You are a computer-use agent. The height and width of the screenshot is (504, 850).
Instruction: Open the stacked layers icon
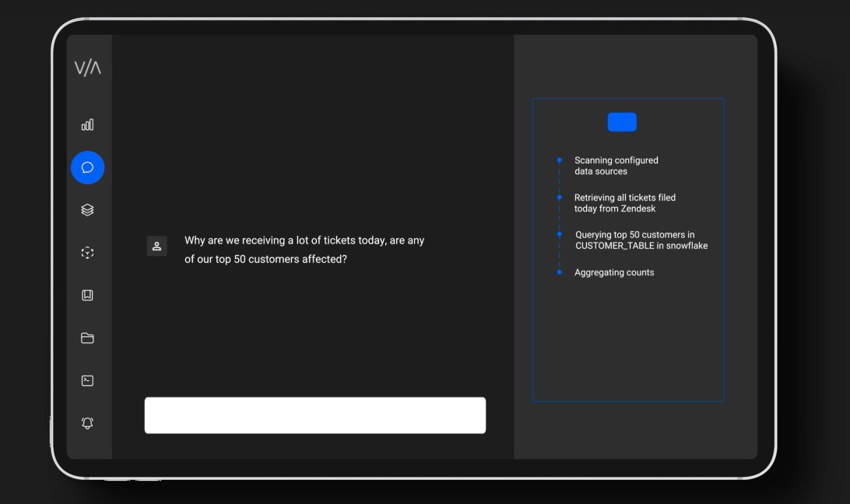pos(87,210)
